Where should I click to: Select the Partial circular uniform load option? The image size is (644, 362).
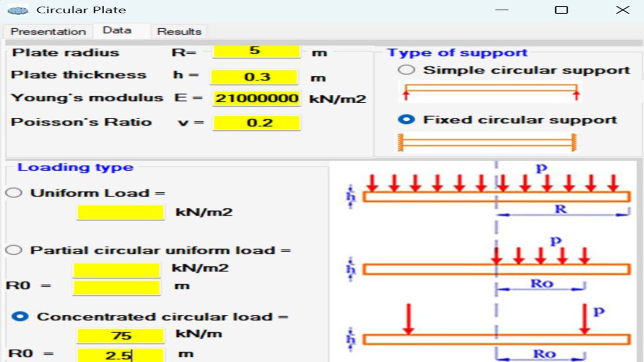tap(14, 250)
